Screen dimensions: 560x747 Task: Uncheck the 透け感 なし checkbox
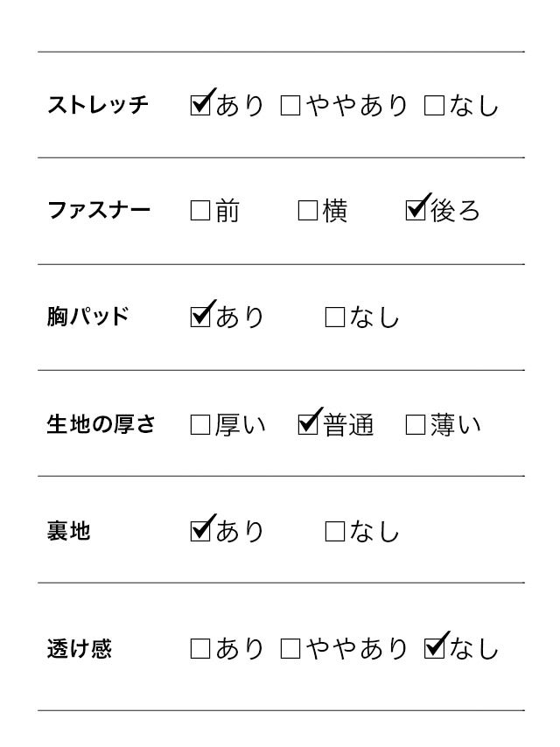coord(434,649)
